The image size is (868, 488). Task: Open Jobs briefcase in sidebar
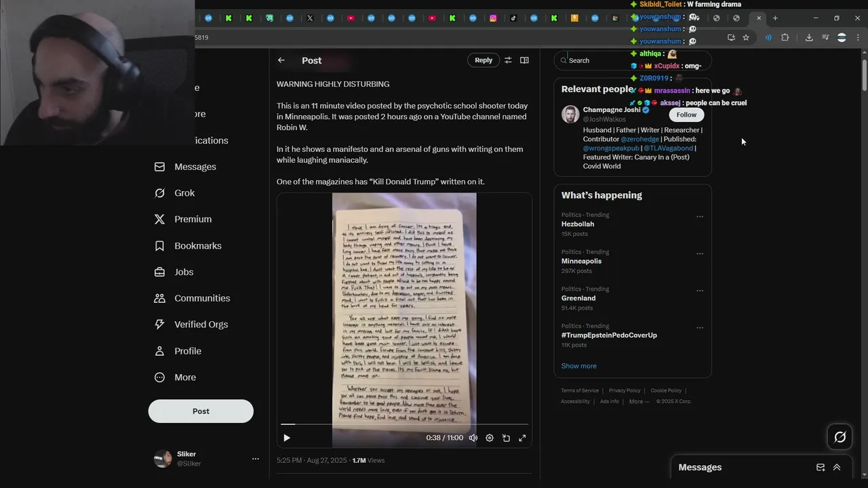click(x=159, y=272)
